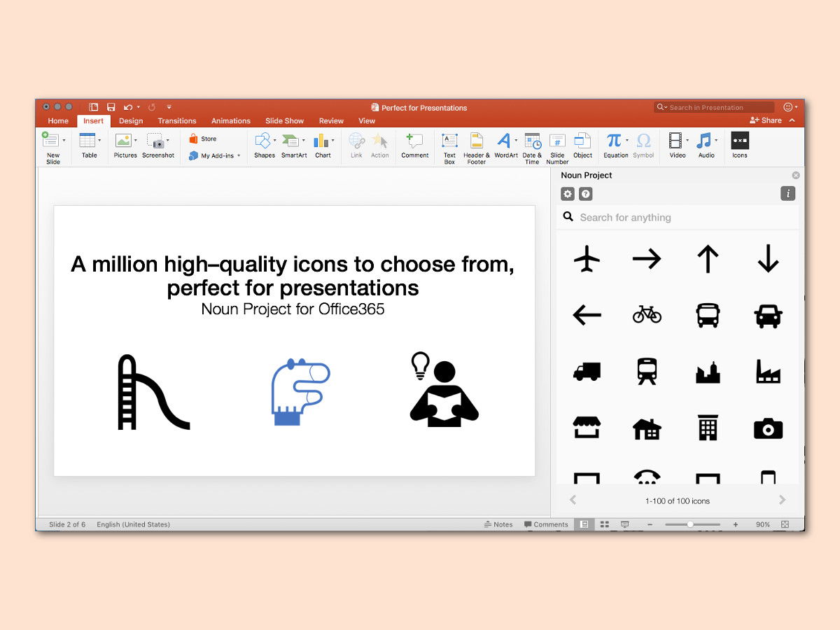Expand the Table dropdown arrow
Screen dimensions: 840x630
(99, 140)
